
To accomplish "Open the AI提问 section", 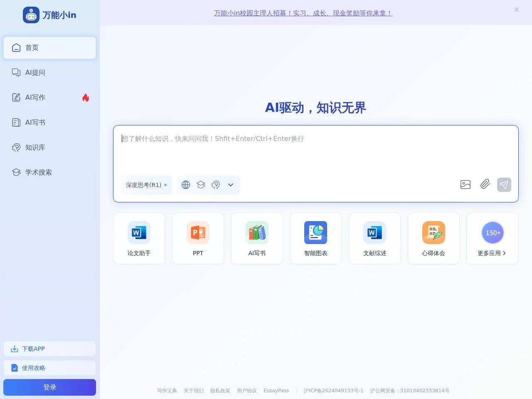I will pos(35,72).
